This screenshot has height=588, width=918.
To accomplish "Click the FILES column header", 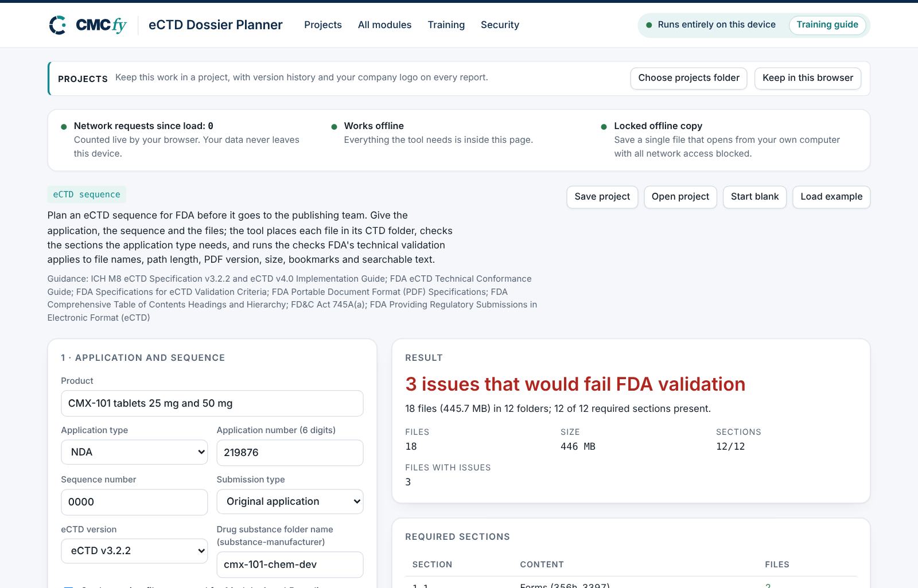I will click(x=777, y=564).
